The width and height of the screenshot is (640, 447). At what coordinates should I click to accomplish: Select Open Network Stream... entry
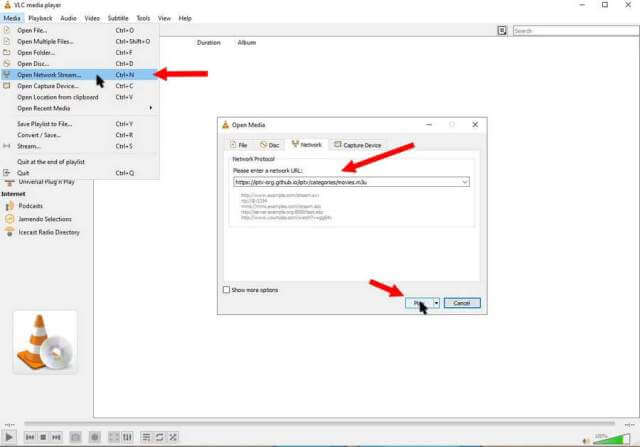(80, 75)
